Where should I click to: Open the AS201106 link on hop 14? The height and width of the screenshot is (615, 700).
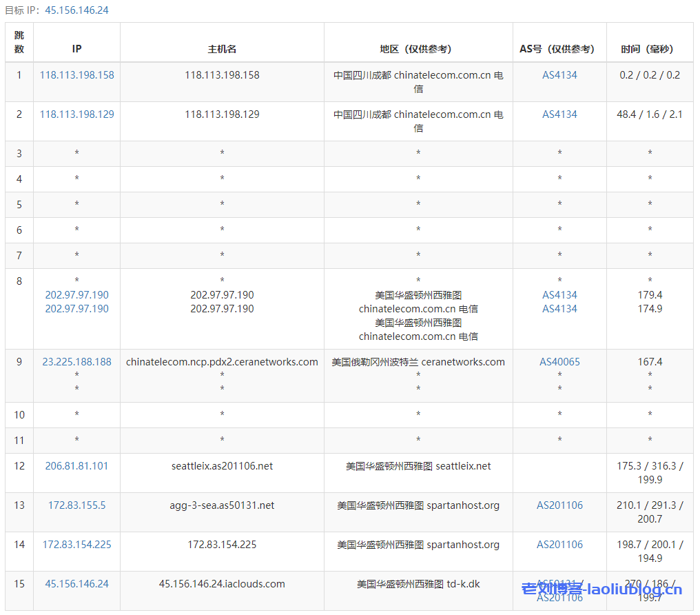559,544
